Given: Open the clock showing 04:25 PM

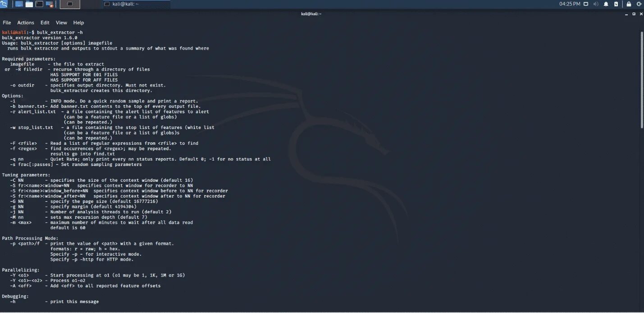Looking at the screenshot, I should (x=570, y=4).
